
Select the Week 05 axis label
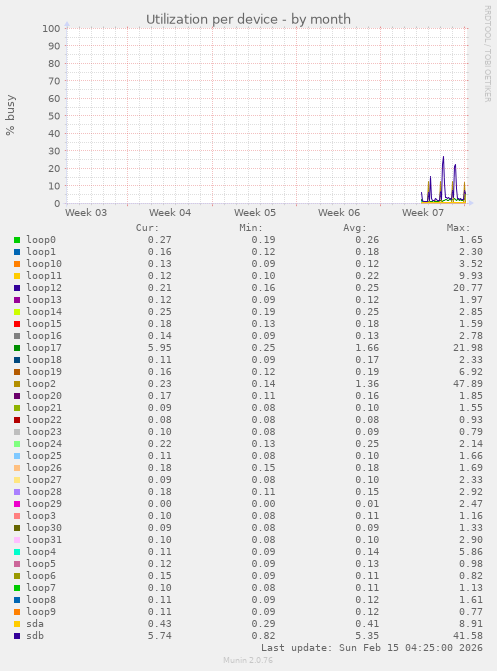(x=255, y=213)
